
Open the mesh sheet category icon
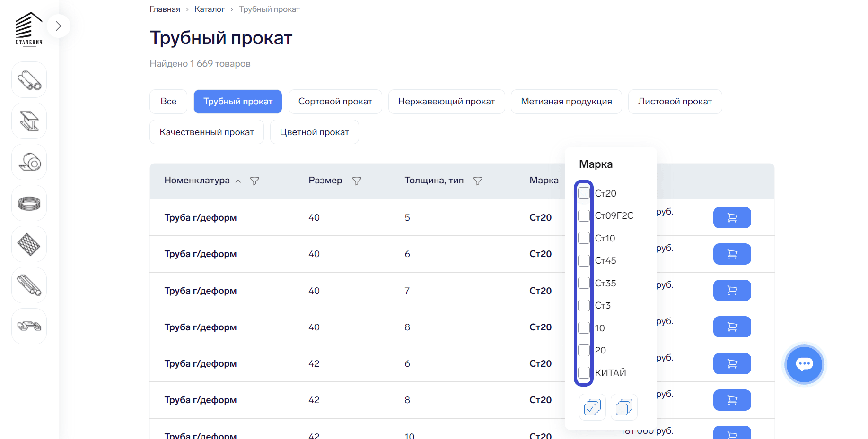click(x=29, y=244)
